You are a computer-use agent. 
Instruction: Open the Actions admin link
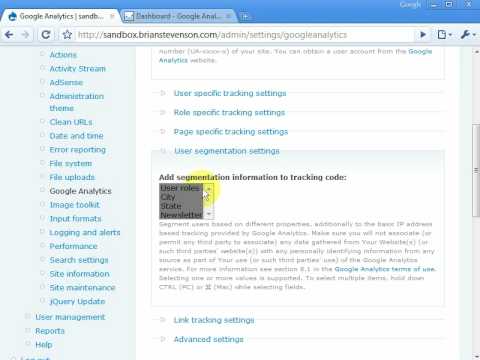pyautogui.click(x=63, y=55)
